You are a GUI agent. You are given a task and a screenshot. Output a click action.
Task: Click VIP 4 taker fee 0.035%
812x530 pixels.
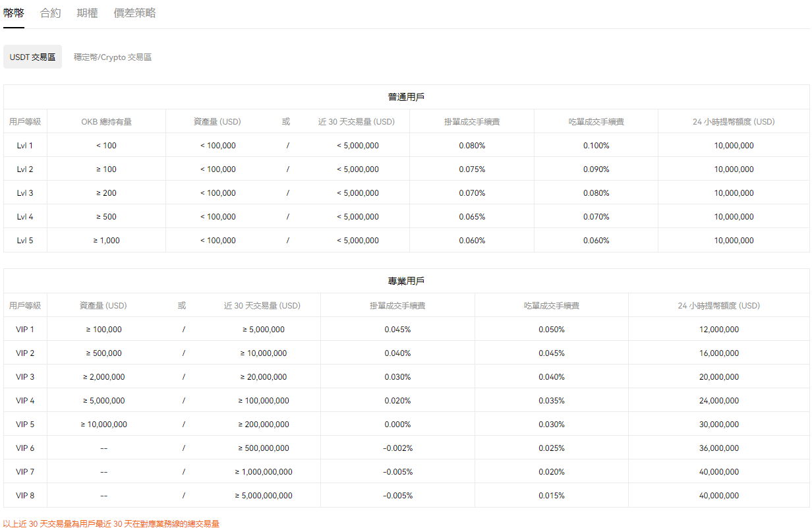coord(551,401)
